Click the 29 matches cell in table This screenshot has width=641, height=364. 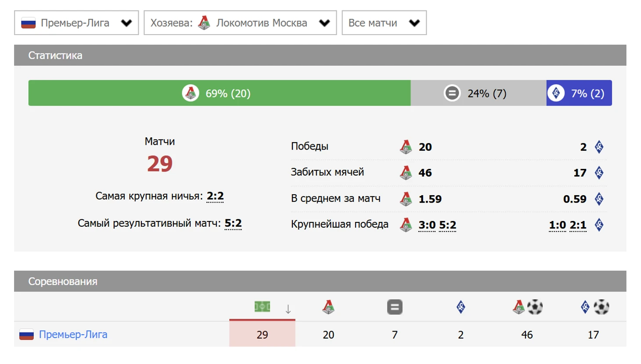262,335
